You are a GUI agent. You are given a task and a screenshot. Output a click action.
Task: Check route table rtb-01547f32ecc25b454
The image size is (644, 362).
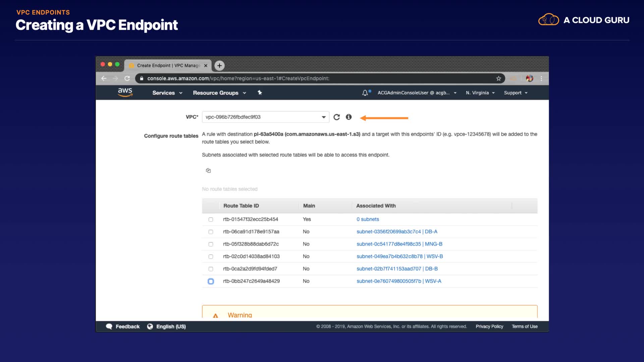click(x=211, y=220)
